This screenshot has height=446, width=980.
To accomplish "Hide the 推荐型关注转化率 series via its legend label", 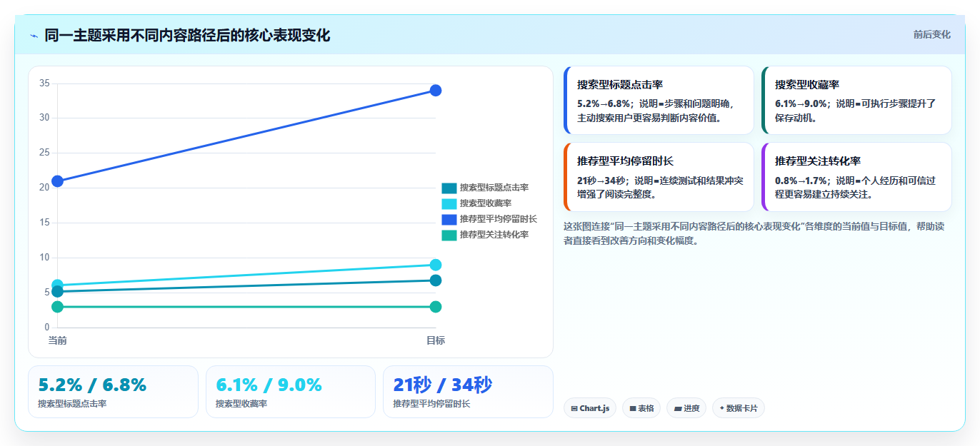I will 494,235.
